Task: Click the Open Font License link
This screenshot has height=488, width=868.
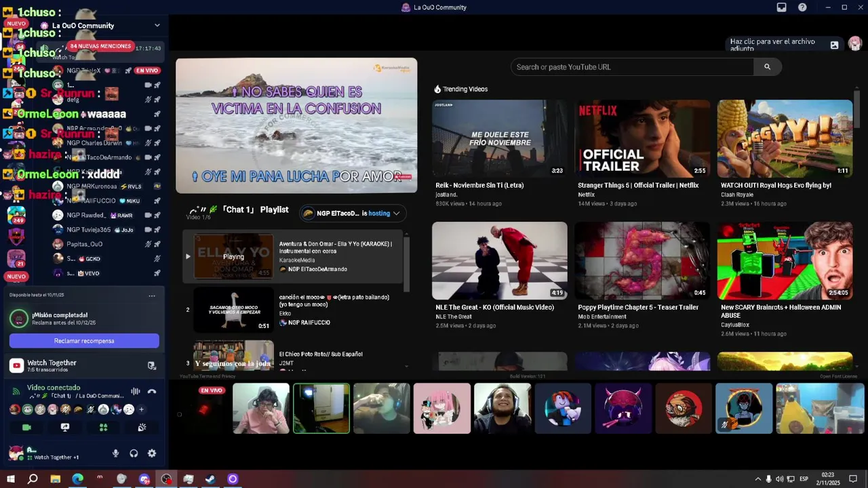Action: 838,376
